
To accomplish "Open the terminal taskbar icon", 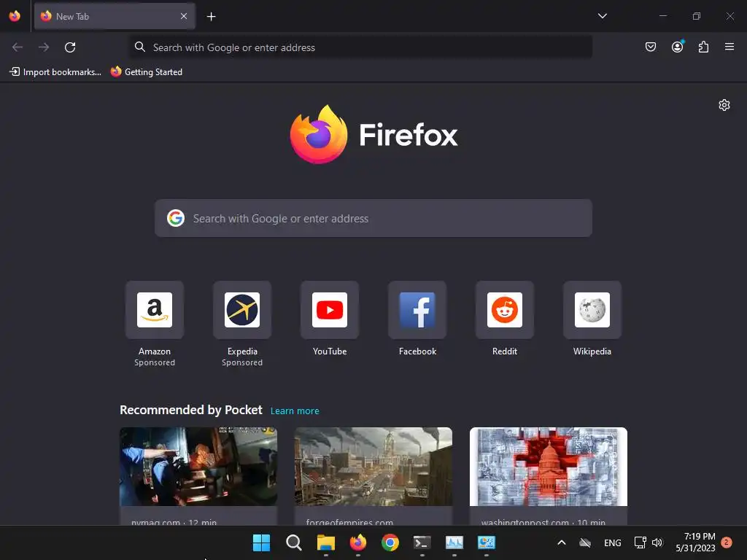I will pyautogui.click(x=422, y=542).
